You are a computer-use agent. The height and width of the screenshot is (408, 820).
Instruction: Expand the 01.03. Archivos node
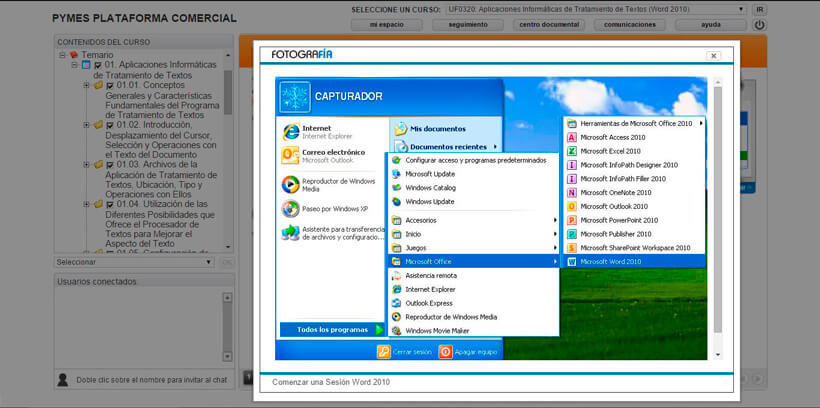point(87,164)
